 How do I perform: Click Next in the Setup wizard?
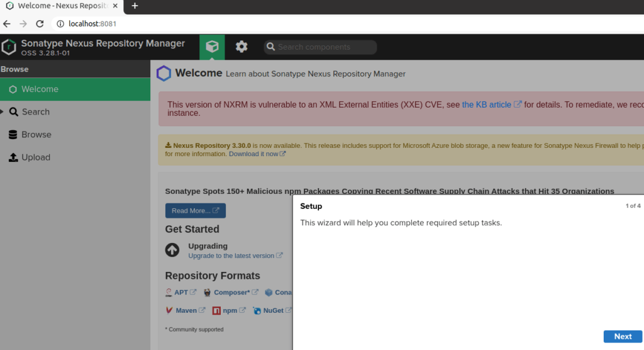coord(623,336)
